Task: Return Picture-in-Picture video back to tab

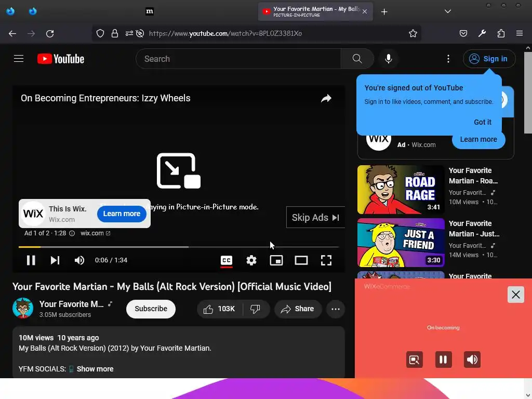Action: pos(414,360)
